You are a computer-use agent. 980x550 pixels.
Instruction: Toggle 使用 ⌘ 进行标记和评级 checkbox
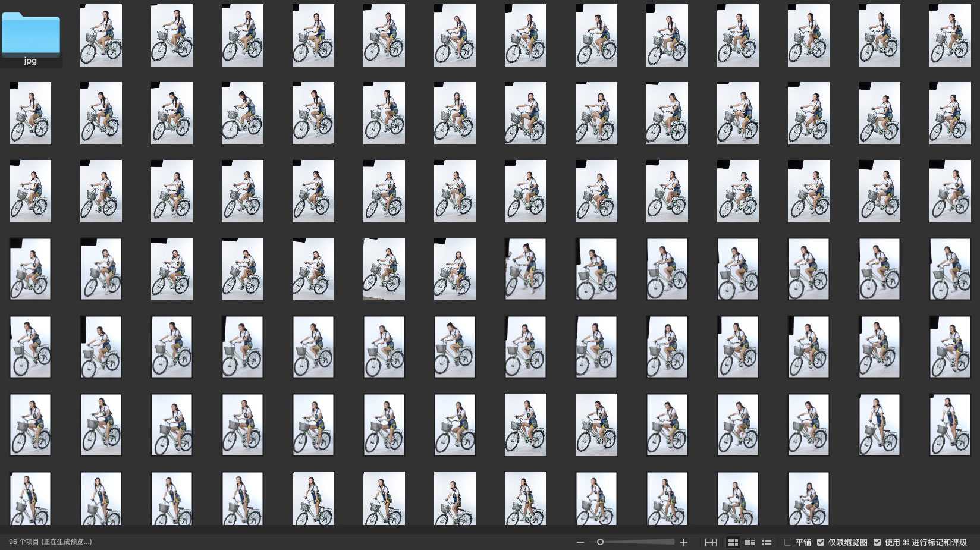(877, 542)
